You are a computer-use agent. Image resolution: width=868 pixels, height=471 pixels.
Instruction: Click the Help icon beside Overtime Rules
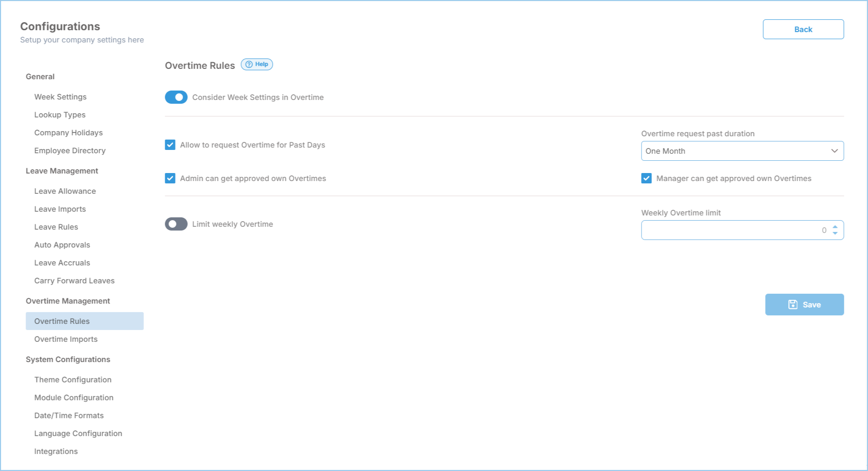257,65
